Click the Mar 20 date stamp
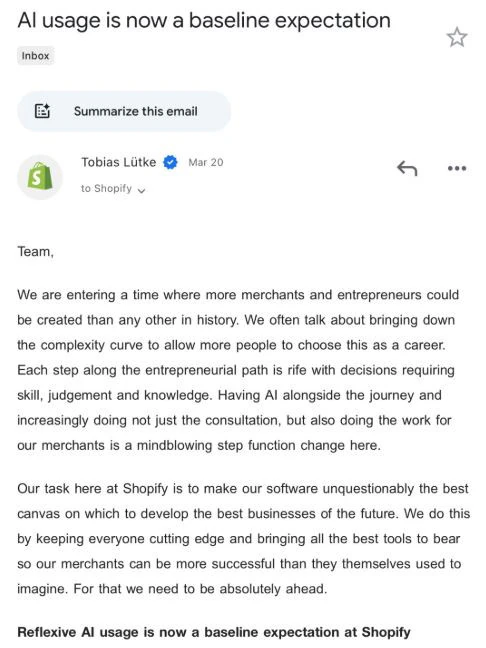The image size is (486, 648). [206, 162]
